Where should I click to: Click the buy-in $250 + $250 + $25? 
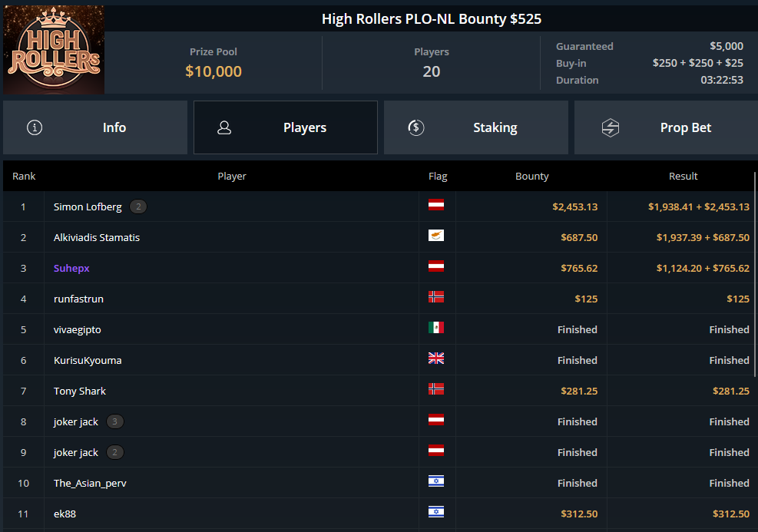[697, 63]
